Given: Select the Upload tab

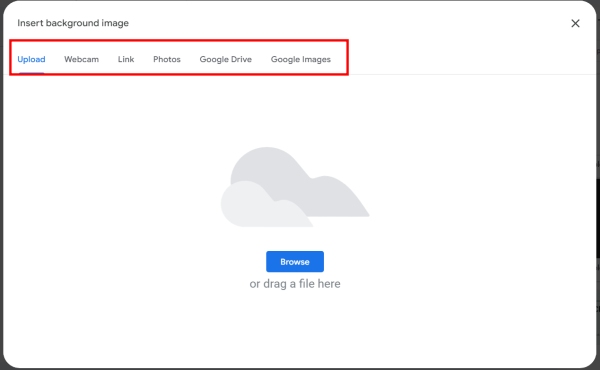Looking at the screenshot, I should click(x=31, y=59).
